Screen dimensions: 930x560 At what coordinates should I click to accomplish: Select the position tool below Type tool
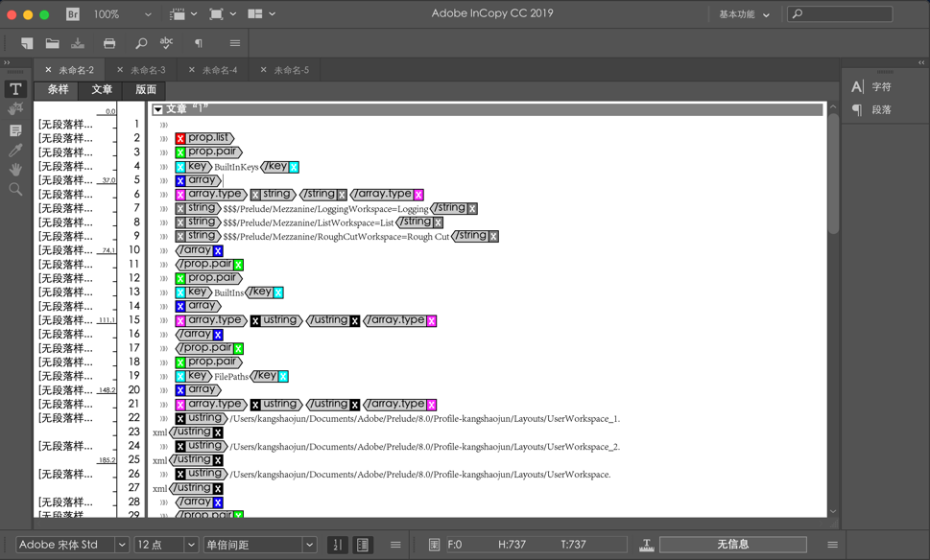point(15,109)
